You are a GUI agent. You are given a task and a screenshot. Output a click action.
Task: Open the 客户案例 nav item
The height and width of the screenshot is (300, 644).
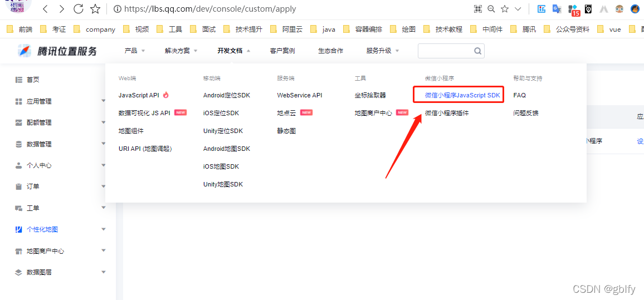(282, 51)
